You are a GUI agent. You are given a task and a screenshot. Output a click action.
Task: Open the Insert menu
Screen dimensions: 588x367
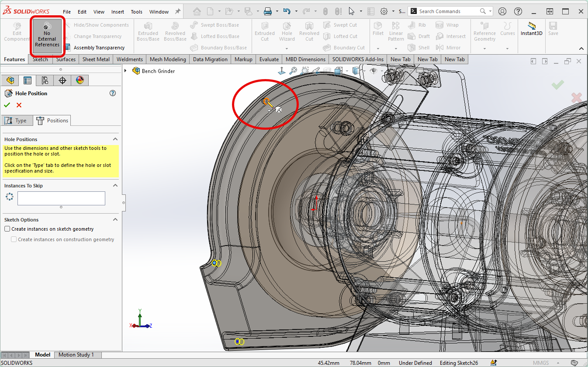pos(118,12)
